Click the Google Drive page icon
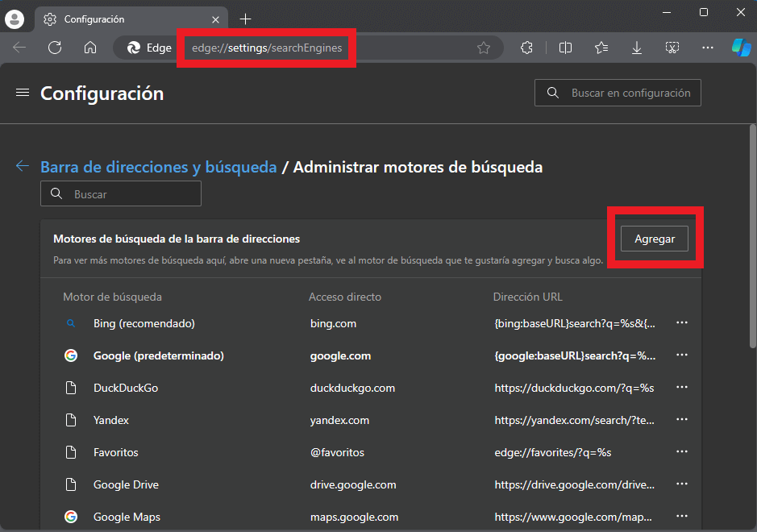 [71, 484]
